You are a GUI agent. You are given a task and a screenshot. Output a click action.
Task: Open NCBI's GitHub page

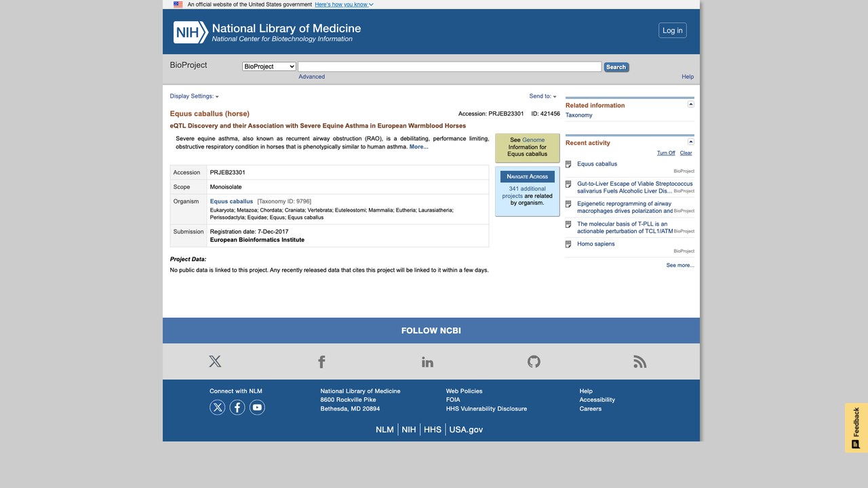534,361
